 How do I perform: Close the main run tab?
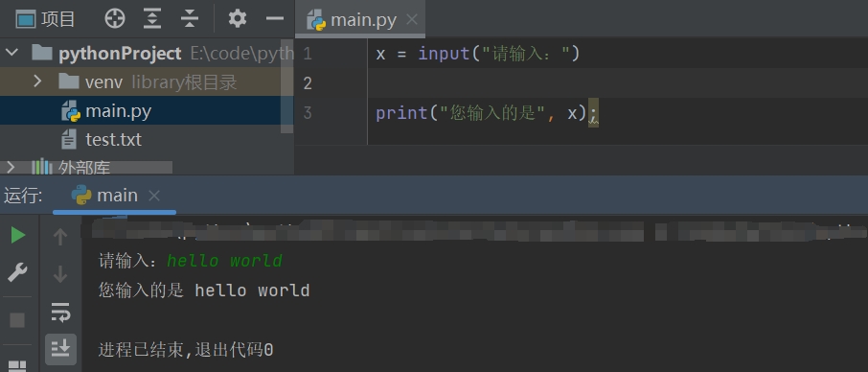tap(154, 196)
